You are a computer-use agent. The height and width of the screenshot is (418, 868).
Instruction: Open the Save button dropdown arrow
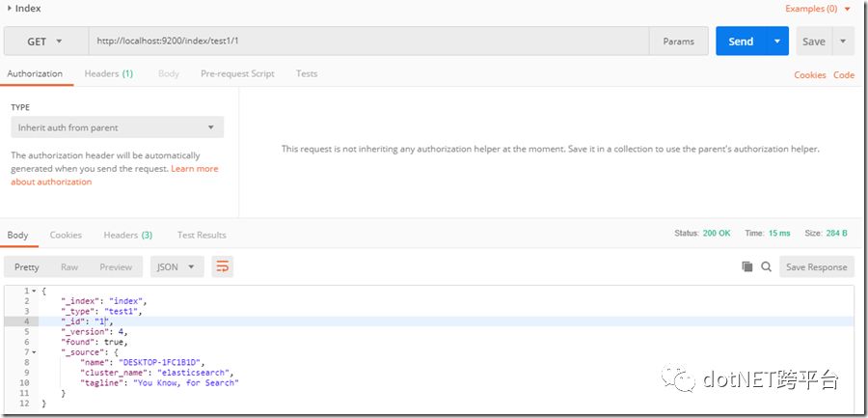(x=843, y=42)
